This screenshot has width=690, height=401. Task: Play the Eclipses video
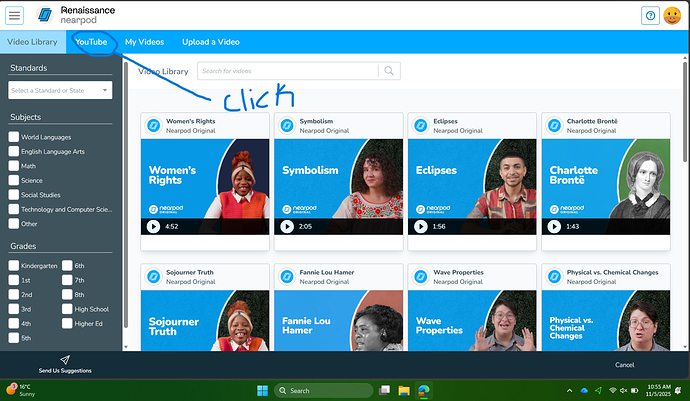tap(421, 227)
